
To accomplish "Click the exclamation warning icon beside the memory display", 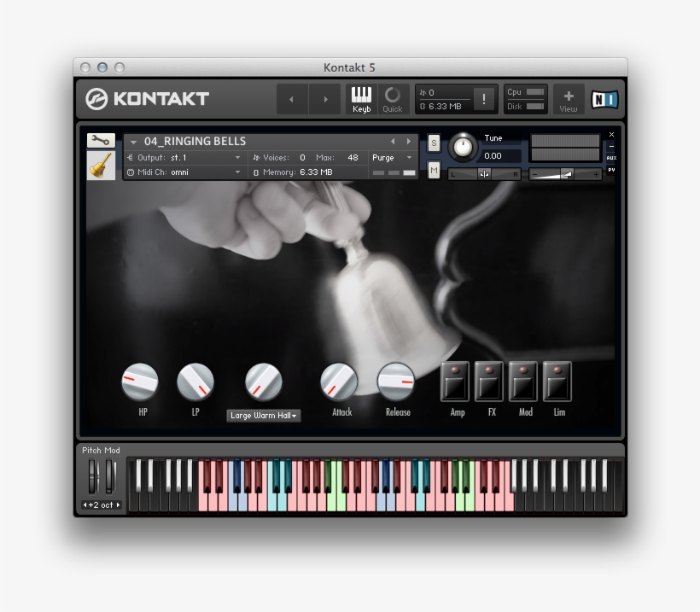I will (484, 98).
